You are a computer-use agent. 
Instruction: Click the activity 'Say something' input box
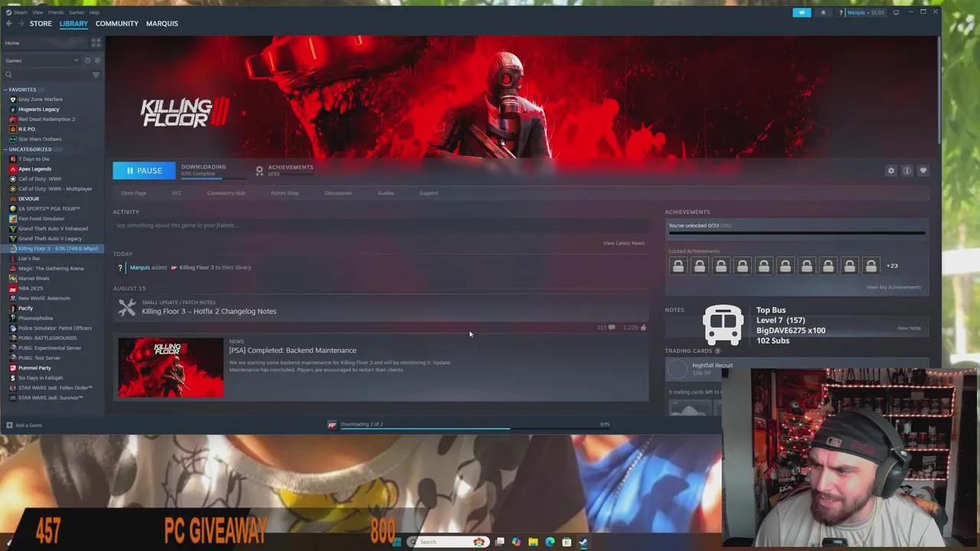point(381,226)
